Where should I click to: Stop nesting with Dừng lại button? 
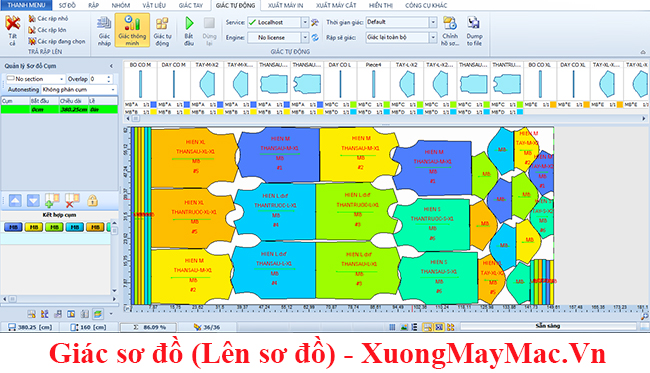tap(209, 31)
